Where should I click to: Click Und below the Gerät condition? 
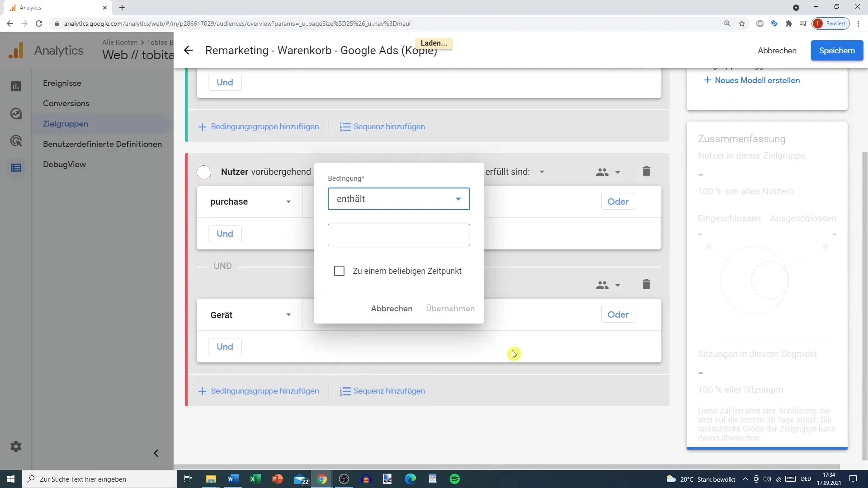225,347
